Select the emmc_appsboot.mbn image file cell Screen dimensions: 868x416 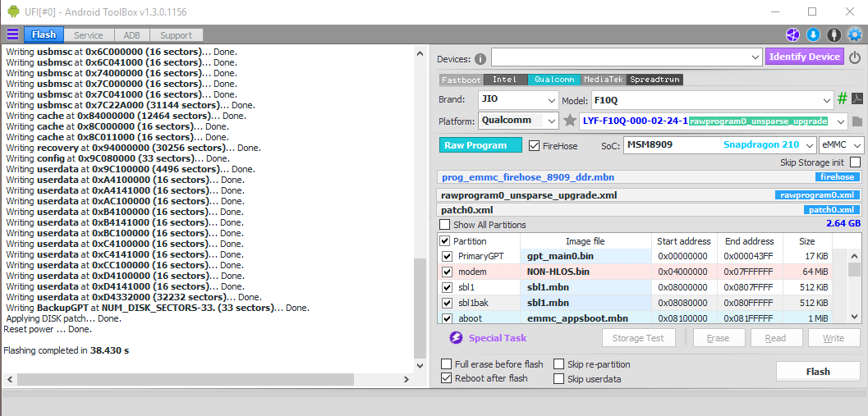(x=586, y=318)
